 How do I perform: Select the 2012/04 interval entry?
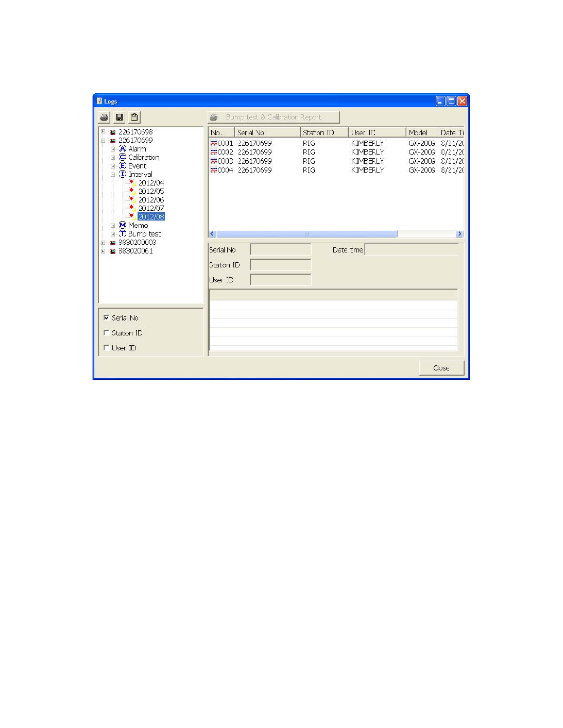click(151, 183)
